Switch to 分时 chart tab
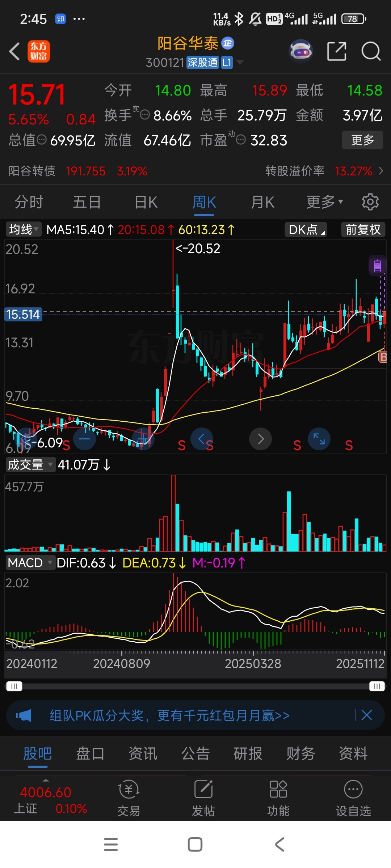 point(29,202)
